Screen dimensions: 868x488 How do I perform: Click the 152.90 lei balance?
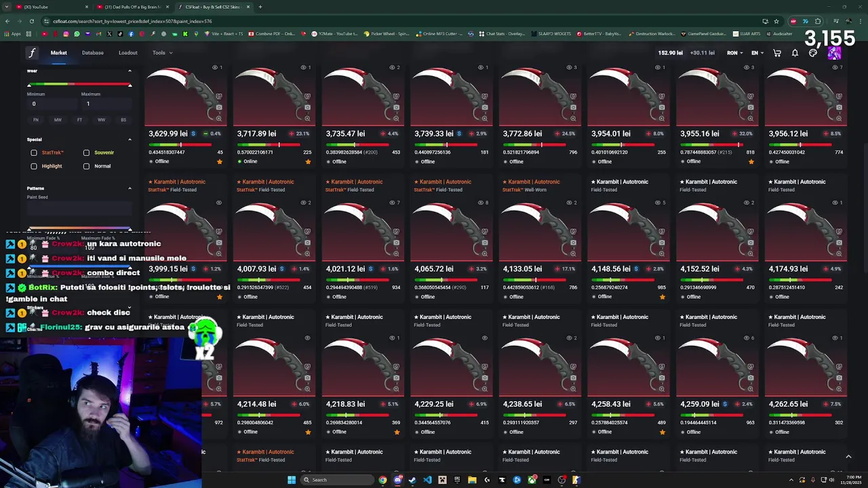tap(670, 53)
